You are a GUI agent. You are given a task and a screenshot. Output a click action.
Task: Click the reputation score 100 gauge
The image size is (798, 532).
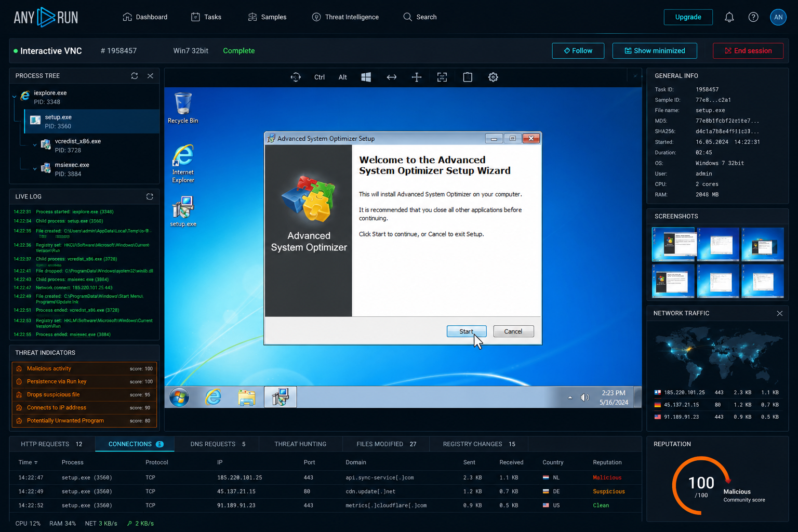pyautogui.click(x=701, y=486)
